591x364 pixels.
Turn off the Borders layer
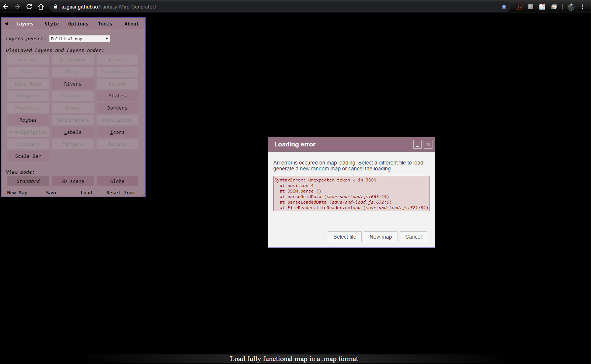tap(117, 108)
